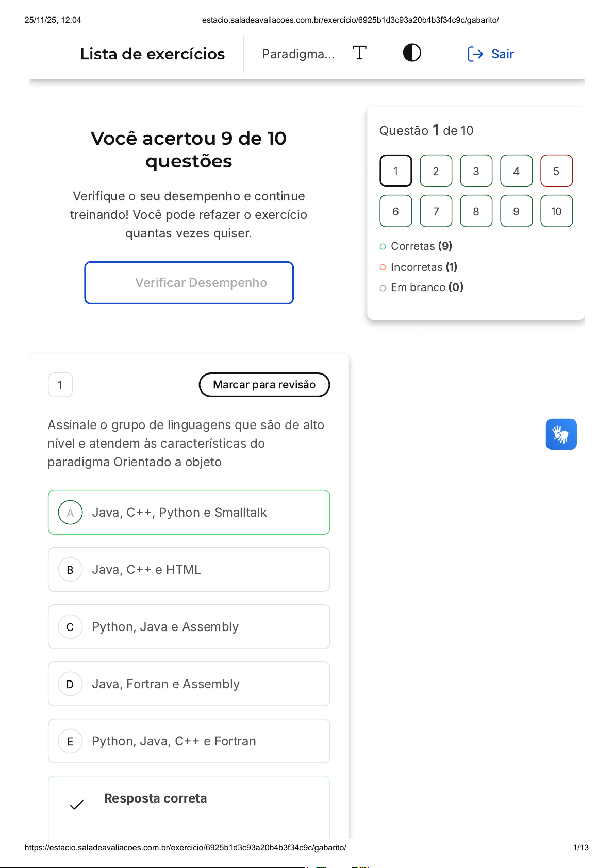Go to question 5 in navigator
The image size is (614, 868).
coord(556,171)
